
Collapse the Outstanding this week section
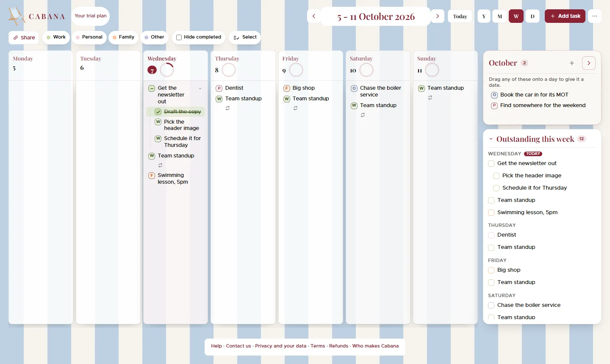[x=491, y=139]
